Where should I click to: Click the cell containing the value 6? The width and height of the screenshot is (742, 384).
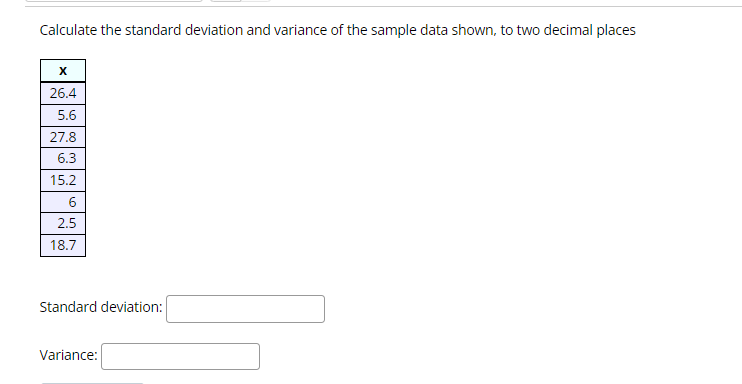pos(63,202)
